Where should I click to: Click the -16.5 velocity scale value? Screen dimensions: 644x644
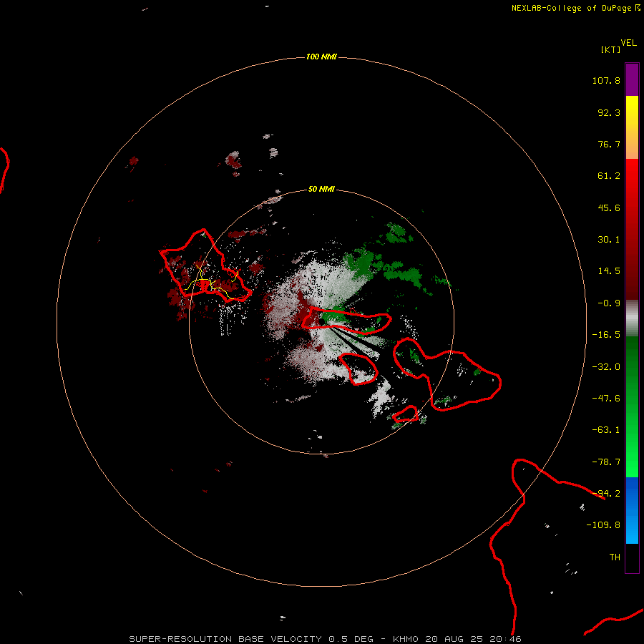tap(606, 335)
